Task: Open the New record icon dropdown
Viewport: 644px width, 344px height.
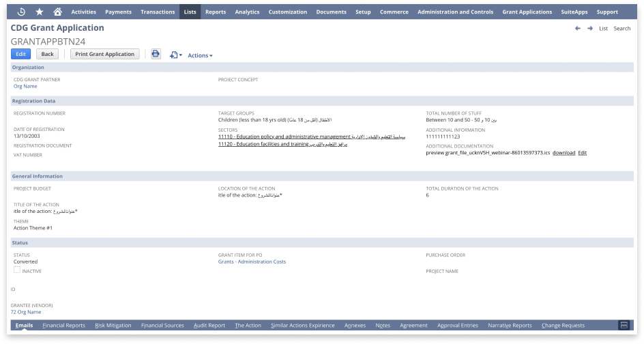Action: [x=175, y=55]
